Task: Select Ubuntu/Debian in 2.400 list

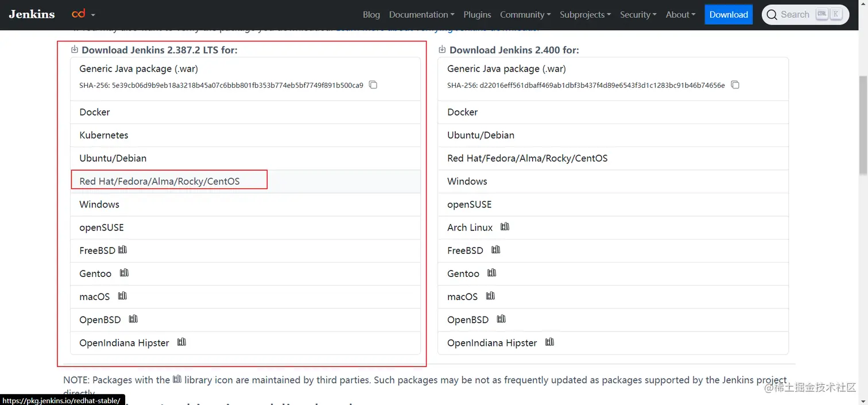Action: [x=613, y=135]
